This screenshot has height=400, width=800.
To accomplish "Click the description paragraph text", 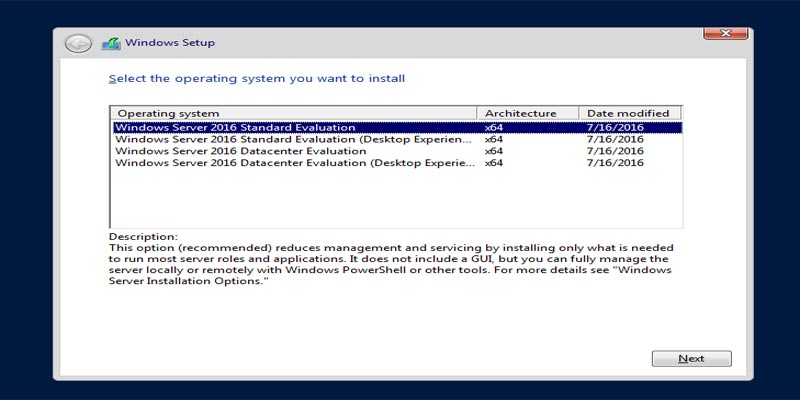I will click(x=390, y=264).
